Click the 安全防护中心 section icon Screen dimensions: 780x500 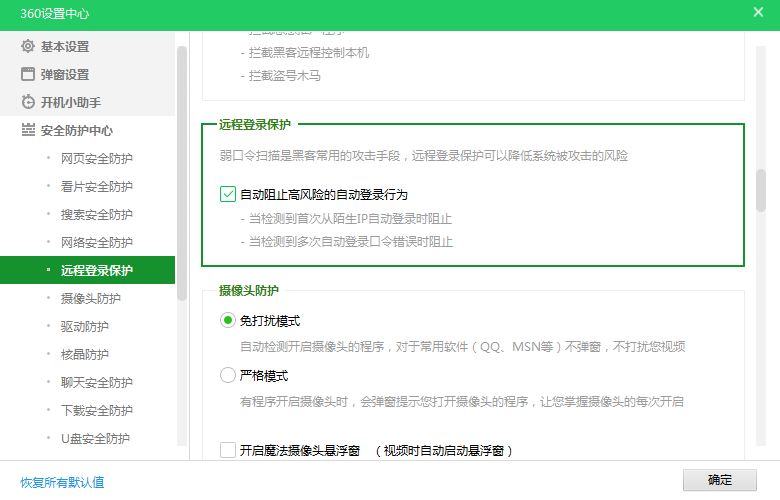28,131
